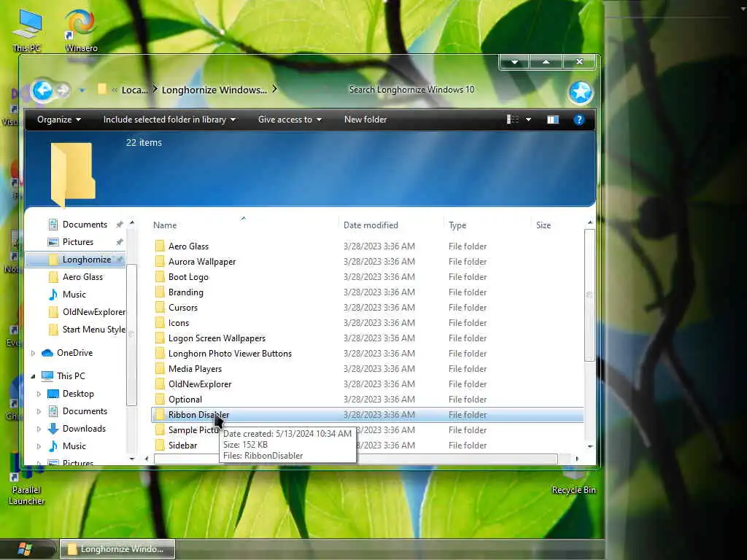
Task: Select the Boot Logo folder
Action: coord(188,276)
